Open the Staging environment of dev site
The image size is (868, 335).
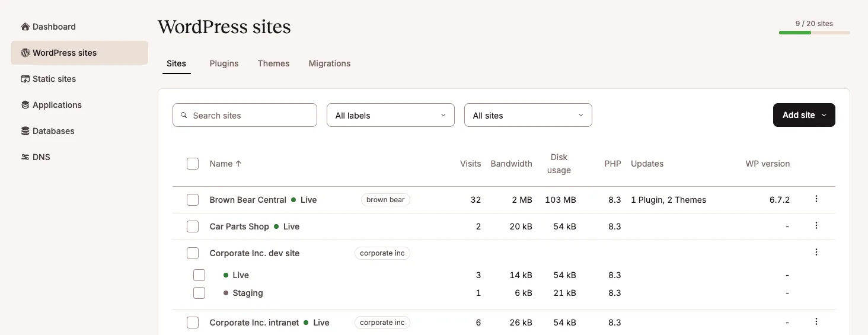248,293
